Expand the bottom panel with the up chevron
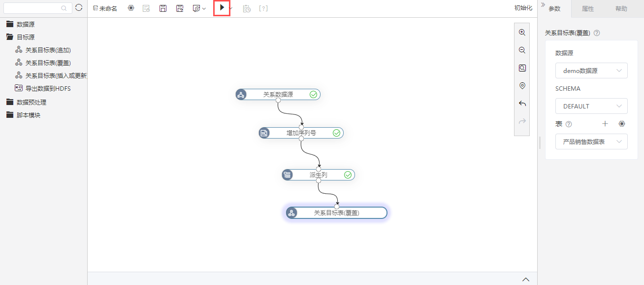Screen dimensions: 644x285 tap(526, 279)
